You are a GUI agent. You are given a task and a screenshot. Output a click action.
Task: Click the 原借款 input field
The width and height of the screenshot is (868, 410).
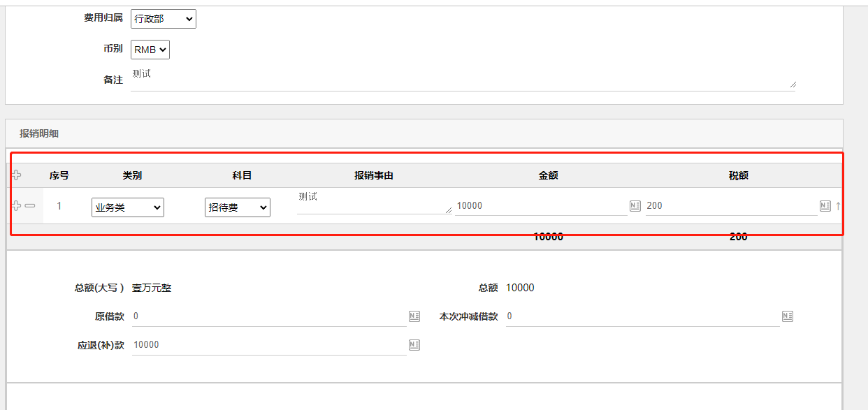[269, 316]
